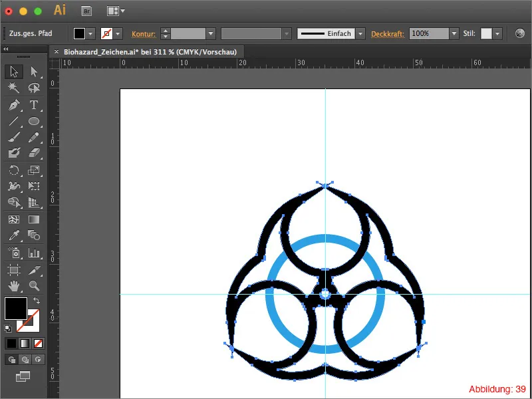532x399 pixels.
Task: Open the fill color dropdown in control bar
Action: pyautogui.click(x=90, y=34)
